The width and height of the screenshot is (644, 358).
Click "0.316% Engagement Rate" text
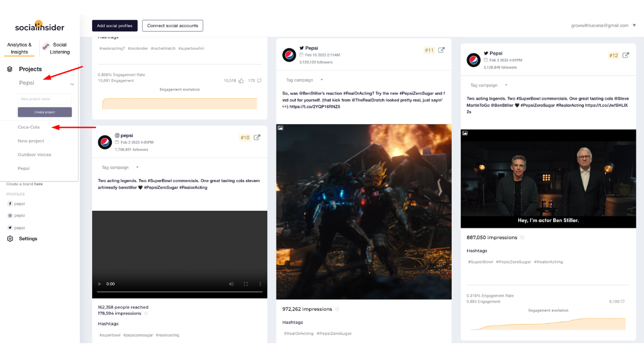490,296
